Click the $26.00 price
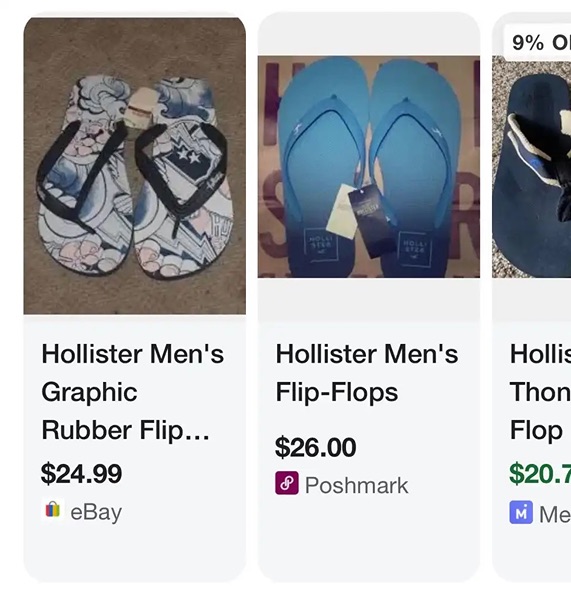The width and height of the screenshot is (571, 600). point(316,447)
